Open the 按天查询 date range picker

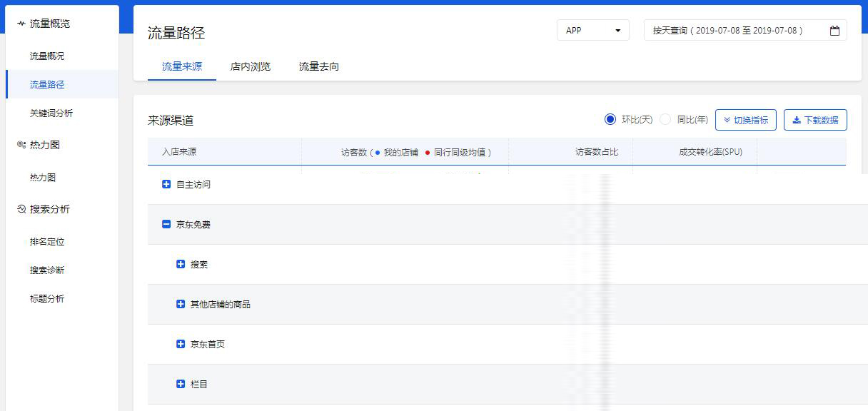click(745, 30)
